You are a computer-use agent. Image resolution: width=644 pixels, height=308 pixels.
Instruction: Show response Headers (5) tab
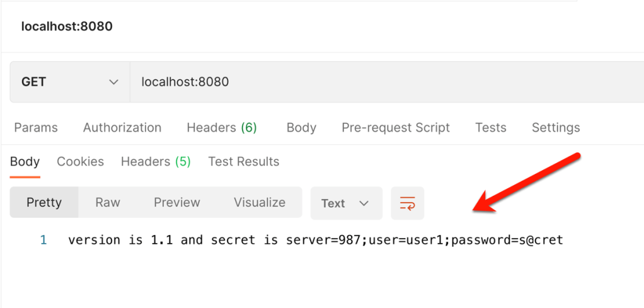coord(156,162)
